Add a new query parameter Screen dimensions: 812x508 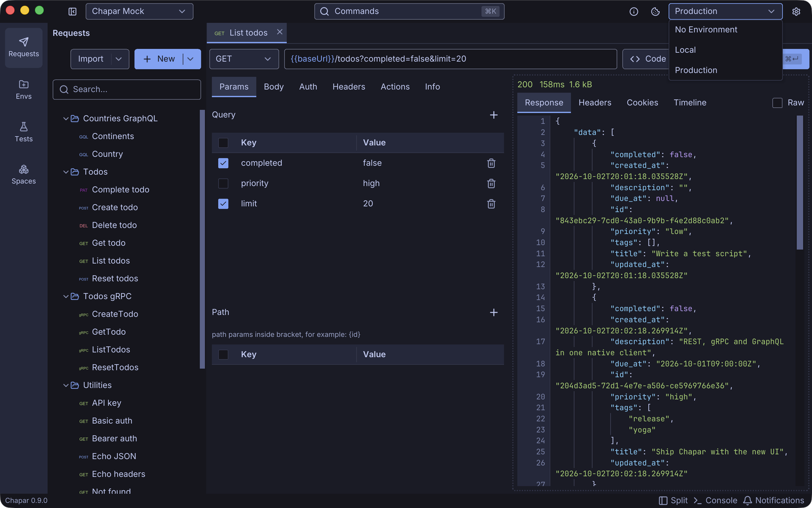coord(494,115)
